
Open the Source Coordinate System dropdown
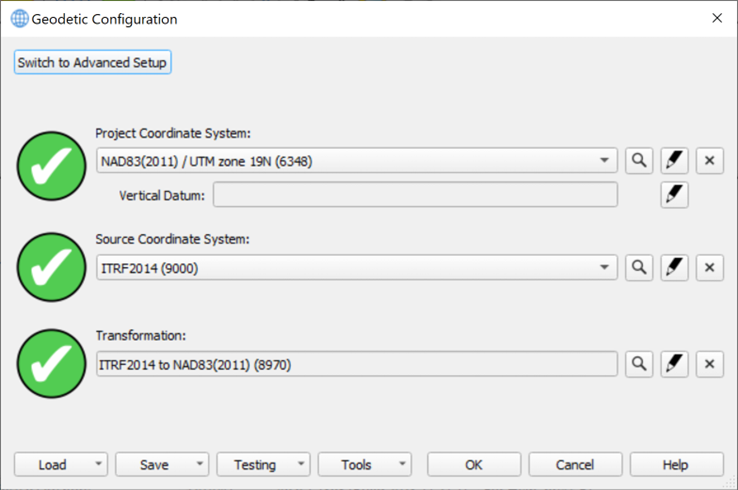(x=604, y=267)
